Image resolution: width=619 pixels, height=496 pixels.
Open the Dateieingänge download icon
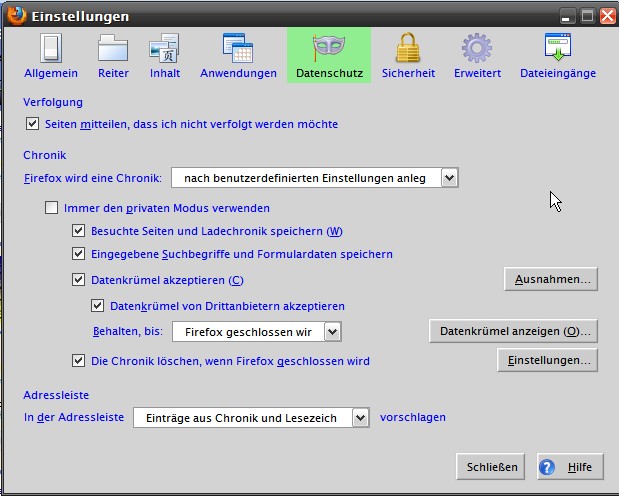(558, 47)
